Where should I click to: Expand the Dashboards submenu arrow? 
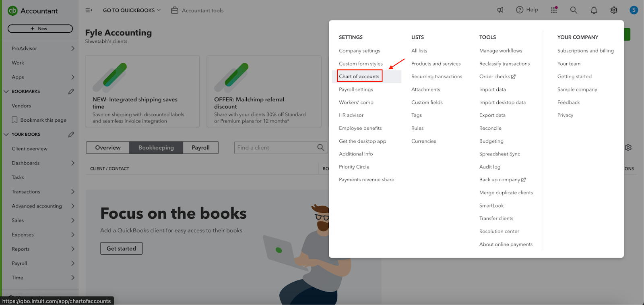click(x=73, y=163)
